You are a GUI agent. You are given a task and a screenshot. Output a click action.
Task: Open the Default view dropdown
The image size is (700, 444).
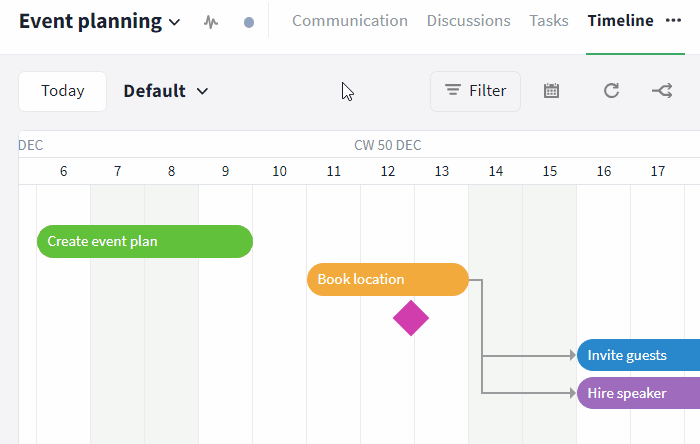click(166, 91)
